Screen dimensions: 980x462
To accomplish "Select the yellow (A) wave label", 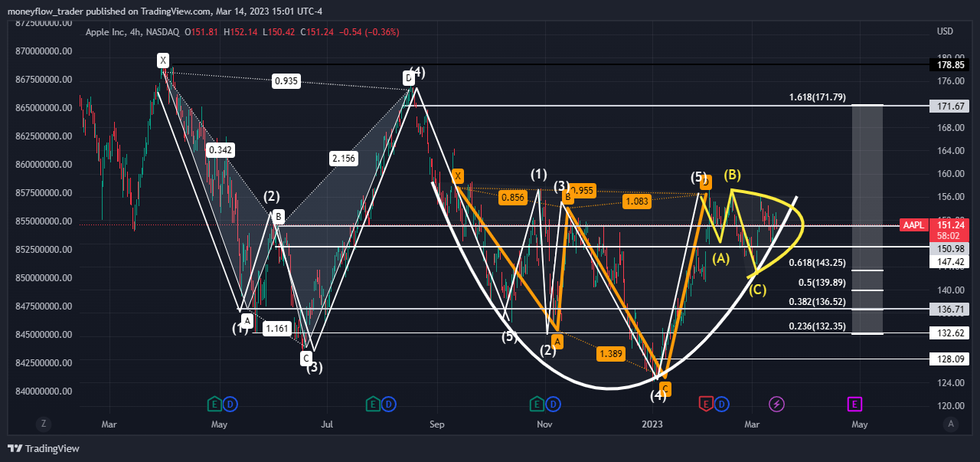I will pos(720,259).
